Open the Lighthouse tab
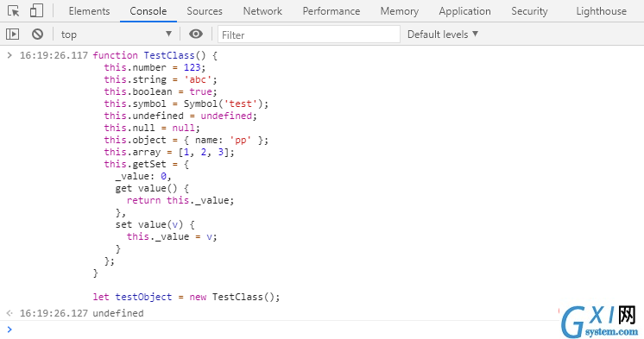 coord(602,11)
